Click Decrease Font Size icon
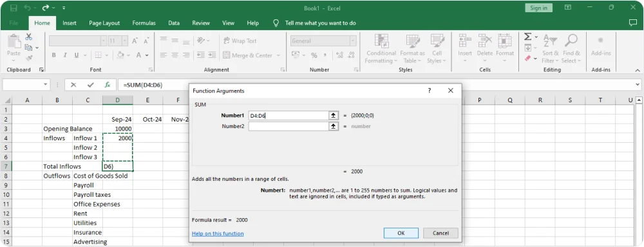 tap(146, 41)
